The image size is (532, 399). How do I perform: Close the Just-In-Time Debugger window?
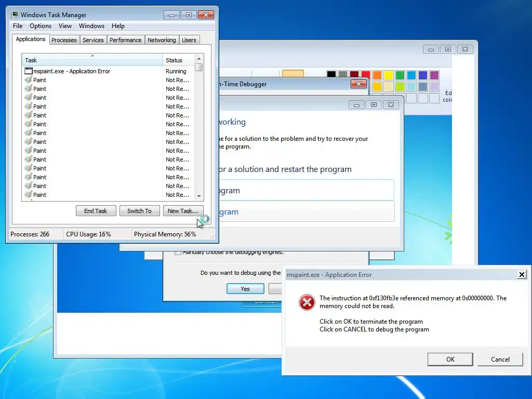coord(358,84)
